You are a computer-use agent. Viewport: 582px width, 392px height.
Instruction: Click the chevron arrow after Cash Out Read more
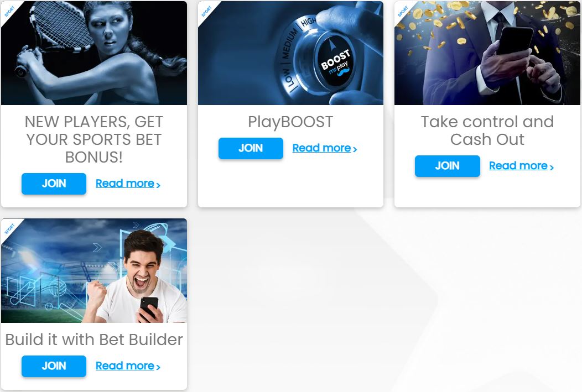552,168
